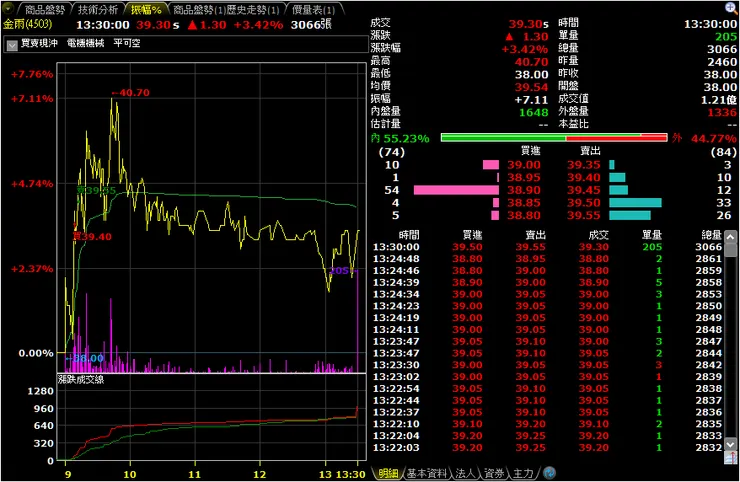Click the scroll-up arrow of trade list
740x482 pixels.
click(x=731, y=236)
